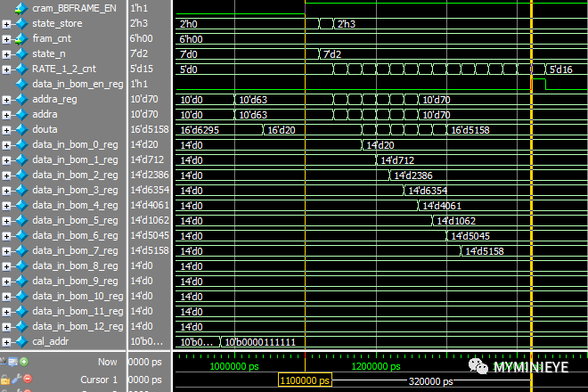
Task: Expand the data_in_bom_11_reg bus
Action: (x=6, y=312)
